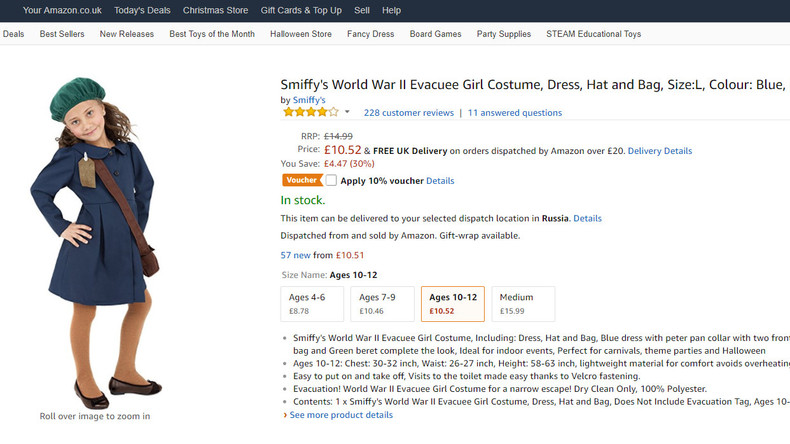Tick the Apply 10% voucher checkbox
The width and height of the screenshot is (790, 444).
coord(331,180)
